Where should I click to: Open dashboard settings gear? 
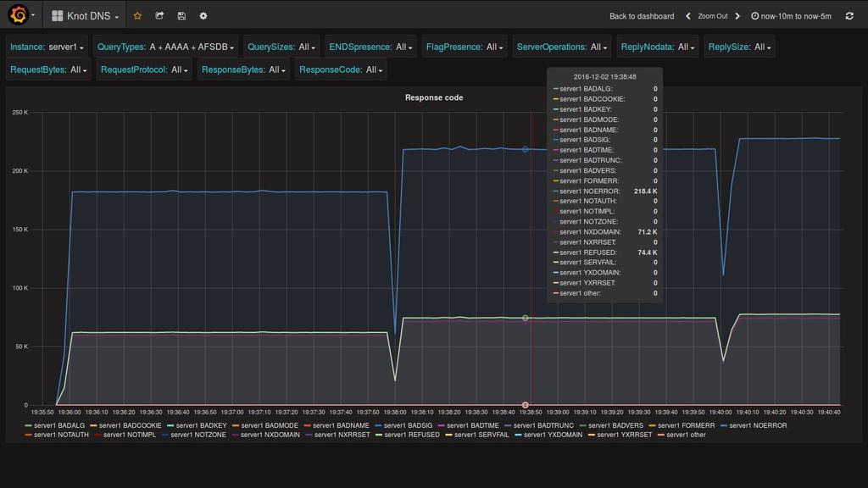point(203,16)
